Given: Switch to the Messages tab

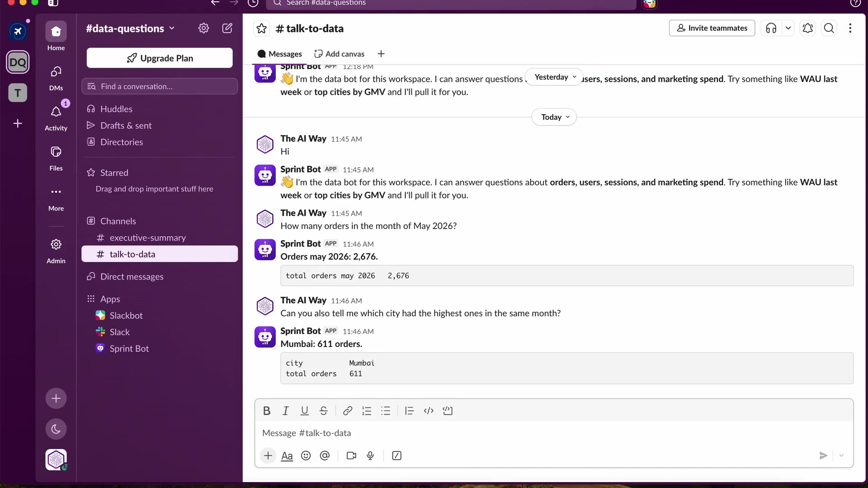Looking at the screenshot, I should (x=280, y=54).
